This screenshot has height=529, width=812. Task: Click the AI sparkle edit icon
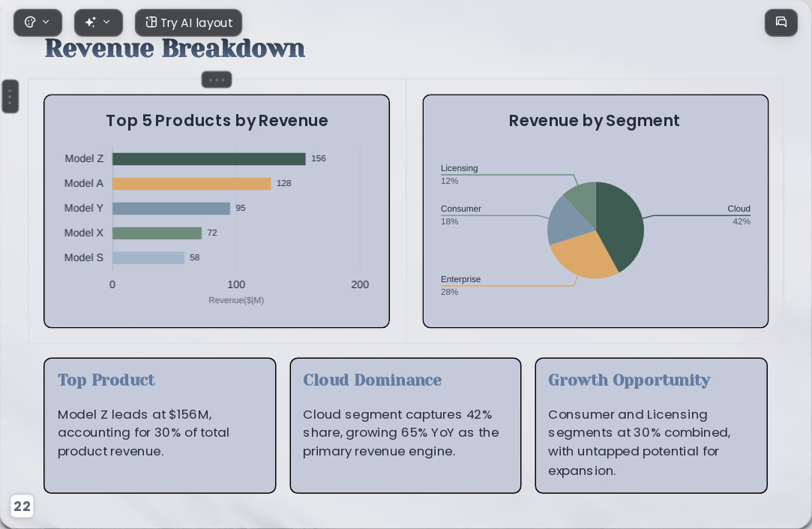[91, 23]
